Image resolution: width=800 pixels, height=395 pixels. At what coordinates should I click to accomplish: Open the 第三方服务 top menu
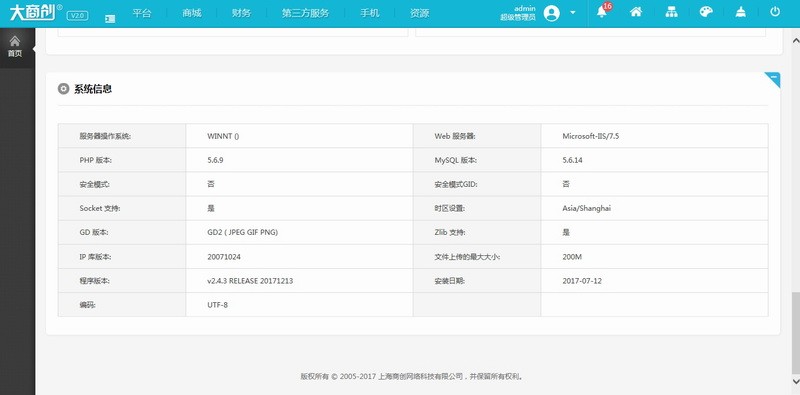(305, 13)
